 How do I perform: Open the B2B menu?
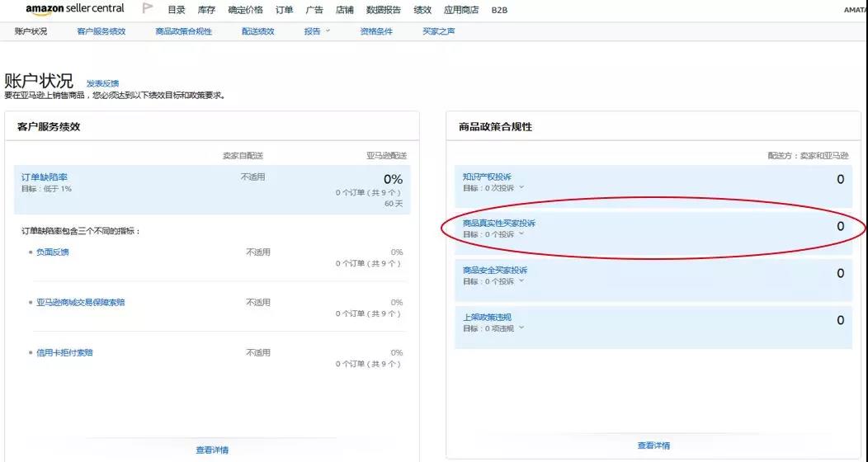(x=499, y=10)
